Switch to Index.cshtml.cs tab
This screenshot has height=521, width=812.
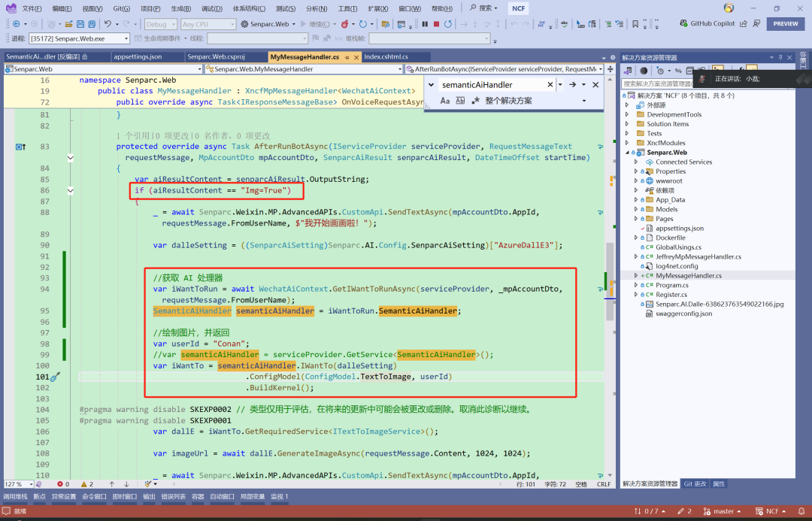coord(386,57)
